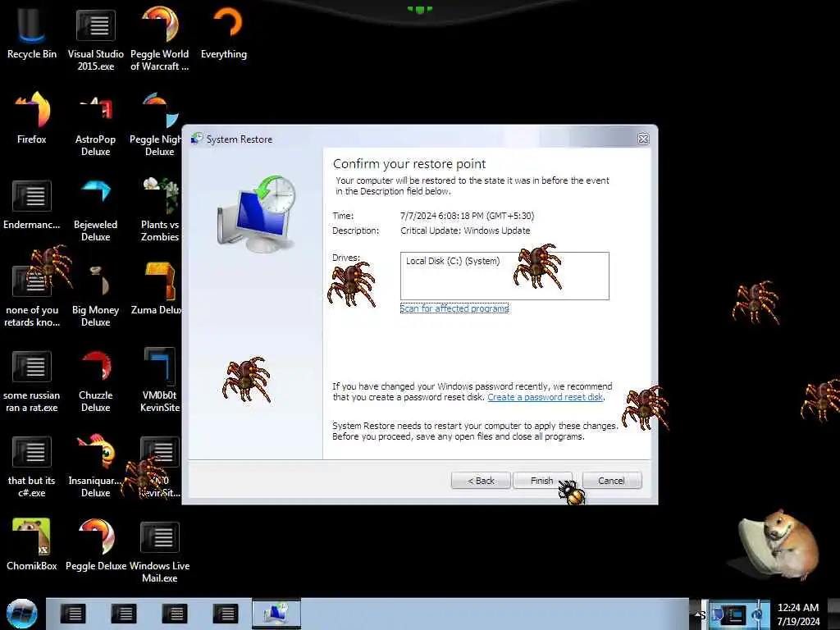The width and height of the screenshot is (840, 630).
Task: Cancel the System Restore dialog
Action: (x=611, y=481)
